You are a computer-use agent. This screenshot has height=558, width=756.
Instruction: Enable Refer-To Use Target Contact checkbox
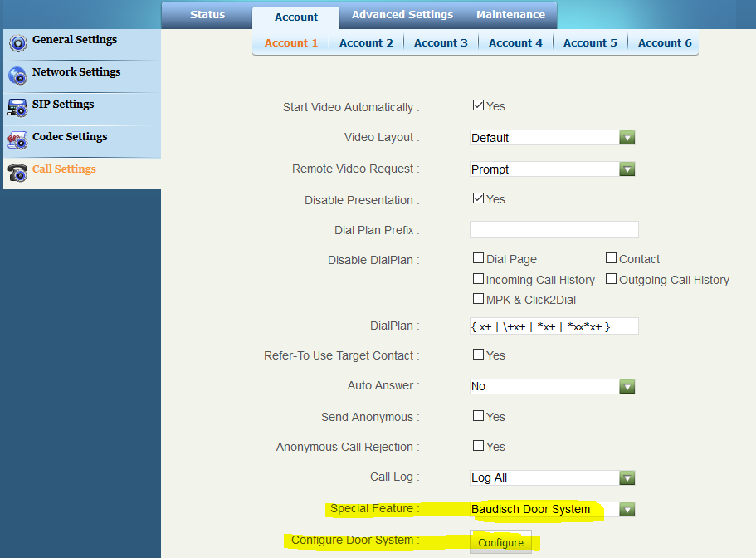478,355
